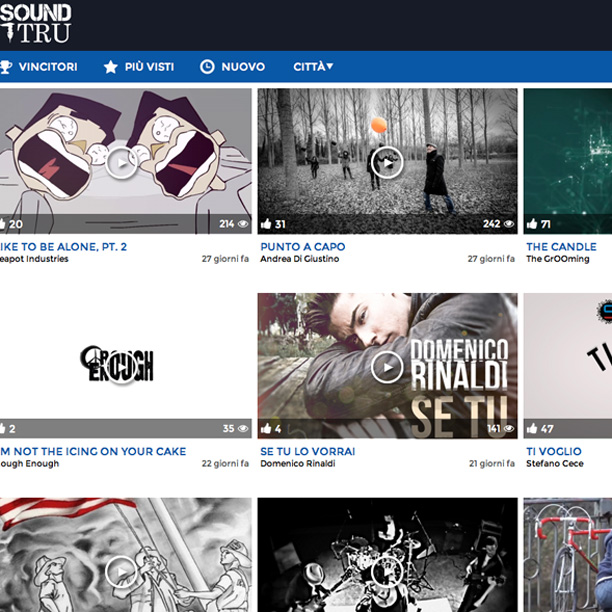Like The Candle video
The width and height of the screenshot is (612, 612).
point(532,224)
